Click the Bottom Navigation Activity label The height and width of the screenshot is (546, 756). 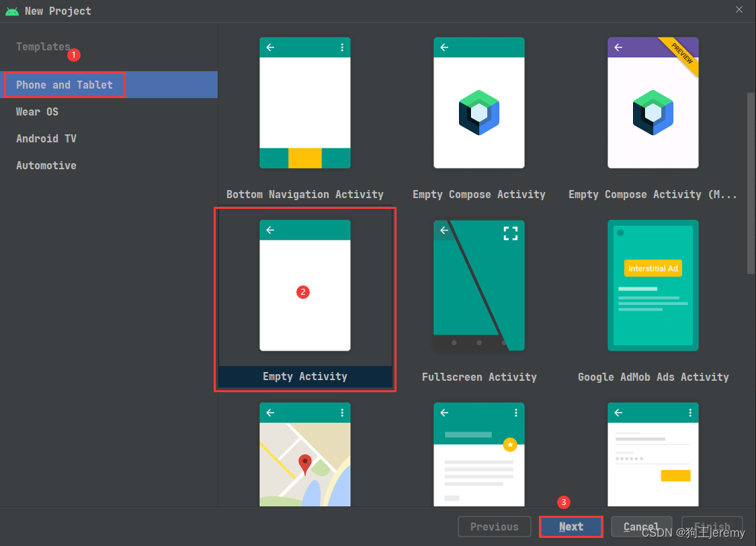coord(304,194)
